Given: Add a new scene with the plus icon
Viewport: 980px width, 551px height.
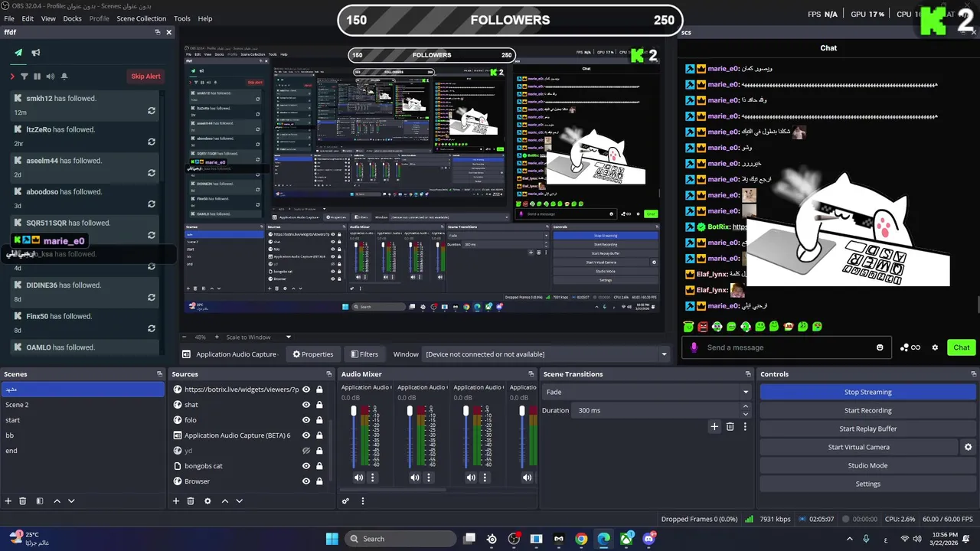Looking at the screenshot, I should tap(8, 501).
